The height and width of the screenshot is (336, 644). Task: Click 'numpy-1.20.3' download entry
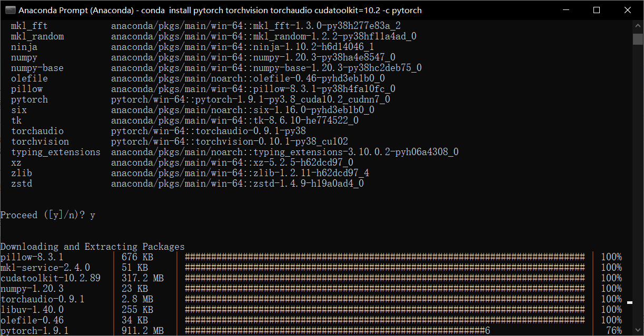point(32,289)
